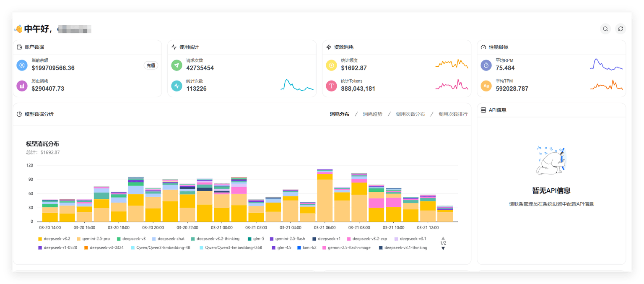Toggle deepseek-v3.2 legend series
Image resolution: width=644 pixels, height=284 pixels.
coord(55,239)
